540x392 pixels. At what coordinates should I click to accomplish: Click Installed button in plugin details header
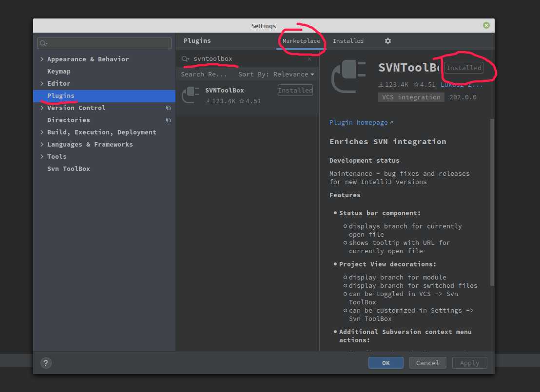[x=463, y=68]
